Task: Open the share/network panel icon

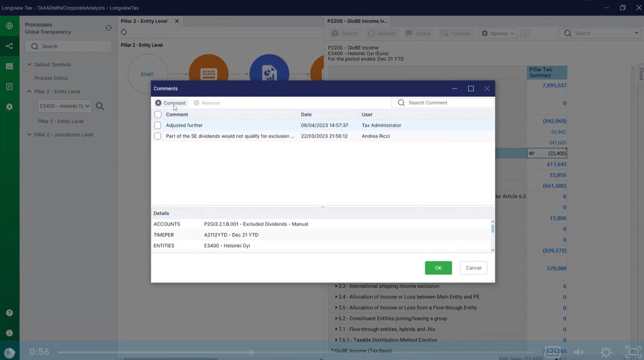Action: pos(9,46)
